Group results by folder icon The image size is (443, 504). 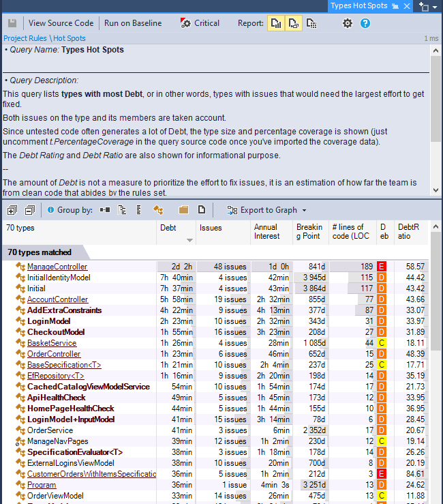click(x=183, y=210)
